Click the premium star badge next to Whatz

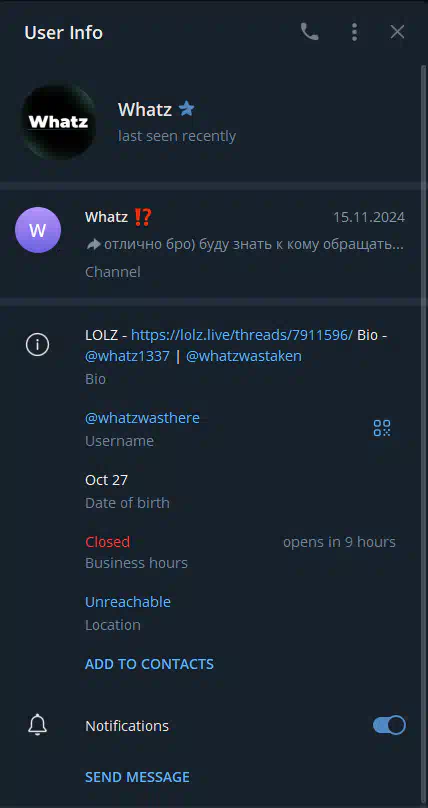click(186, 109)
